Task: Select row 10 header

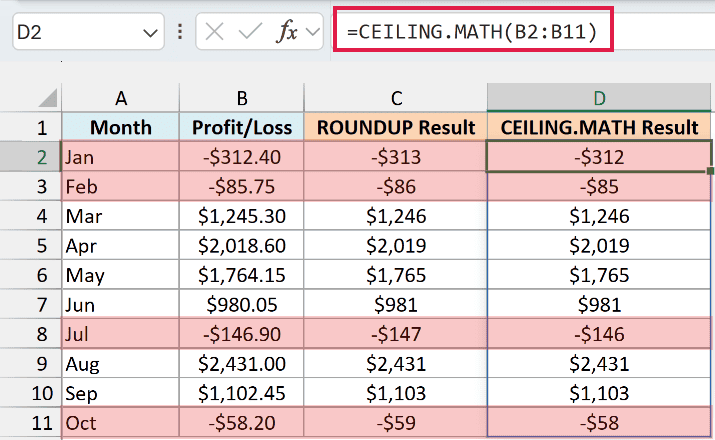Action: click(31, 393)
